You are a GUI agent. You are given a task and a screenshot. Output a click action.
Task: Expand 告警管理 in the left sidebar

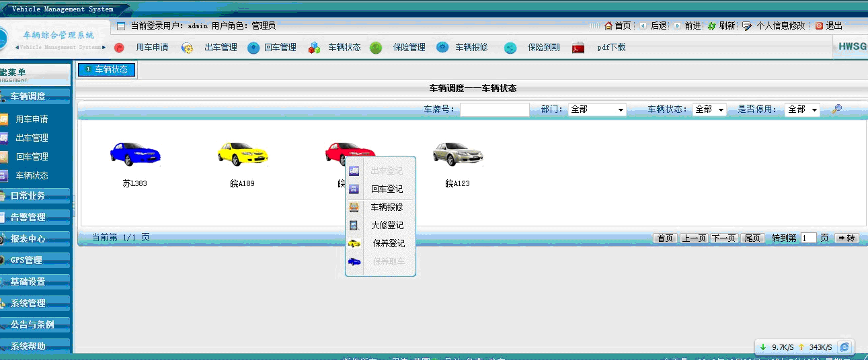tap(28, 217)
